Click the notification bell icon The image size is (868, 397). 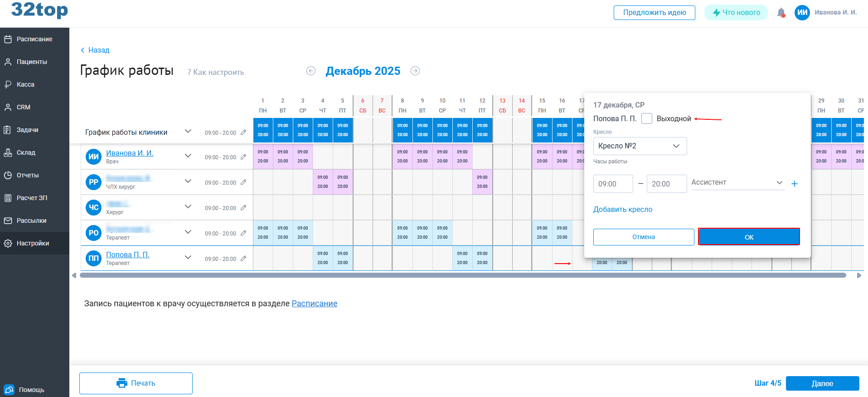pyautogui.click(x=781, y=13)
